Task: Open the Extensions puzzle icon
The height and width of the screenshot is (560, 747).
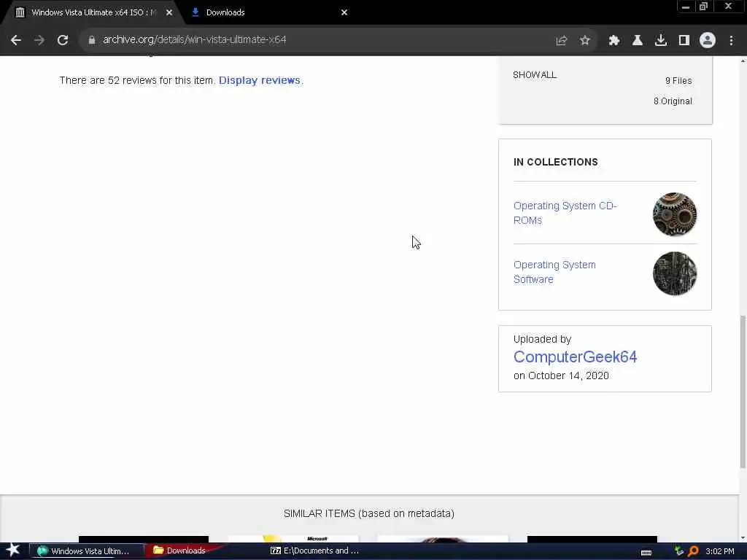Action: [614, 41]
